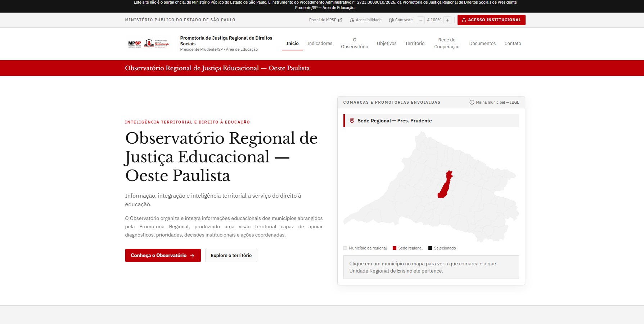The width and height of the screenshot is (644, 324).
Task: Click the red Sede regional legend swatch
Action: click(395, 248)
